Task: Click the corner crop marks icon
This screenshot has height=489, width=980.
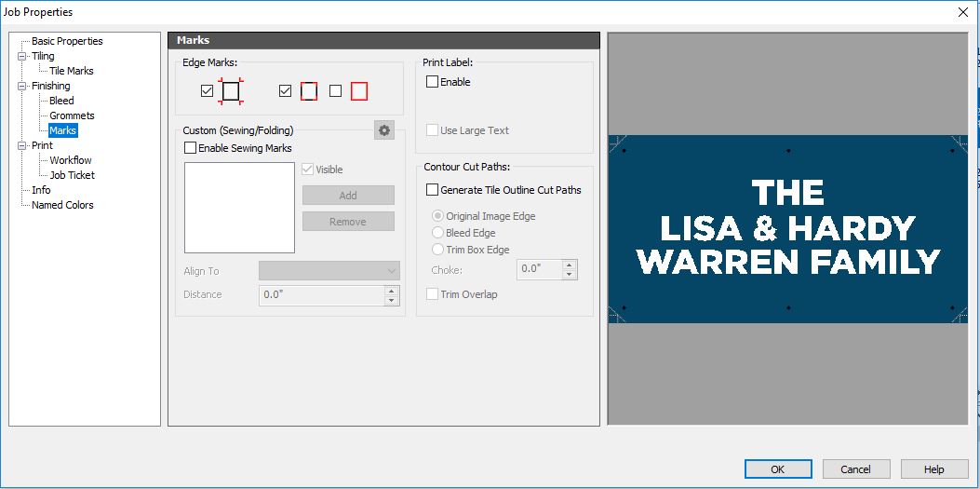Action: coord(231,90)
